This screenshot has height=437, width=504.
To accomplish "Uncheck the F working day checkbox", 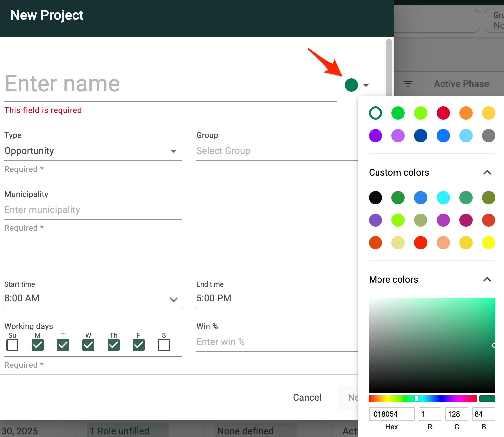I will point(139,345).
